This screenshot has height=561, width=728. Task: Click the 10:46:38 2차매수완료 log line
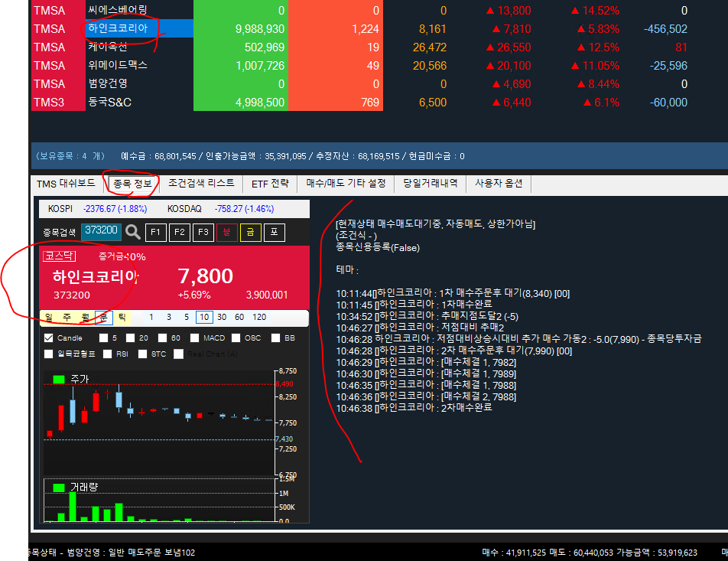tap(414, 408)
